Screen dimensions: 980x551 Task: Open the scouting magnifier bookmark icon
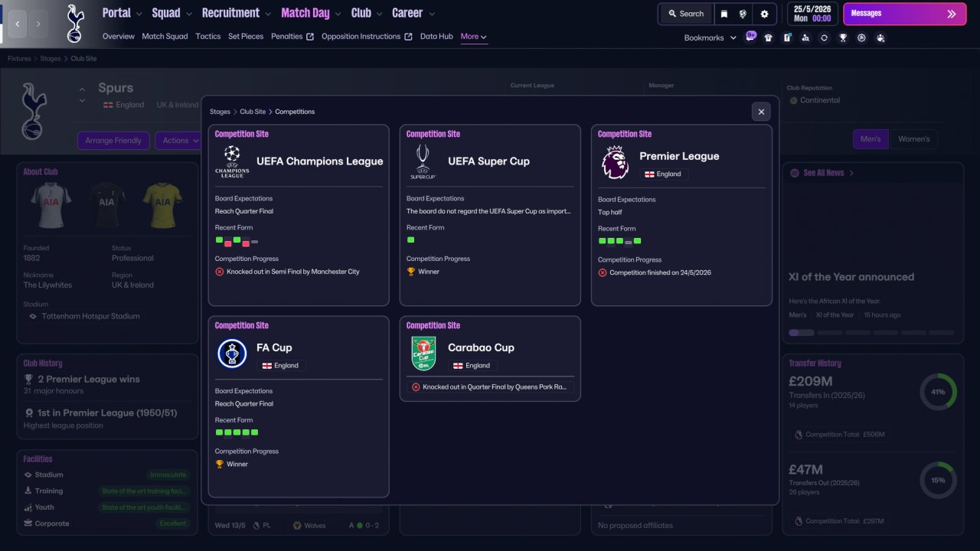click(x=805, y=37)
